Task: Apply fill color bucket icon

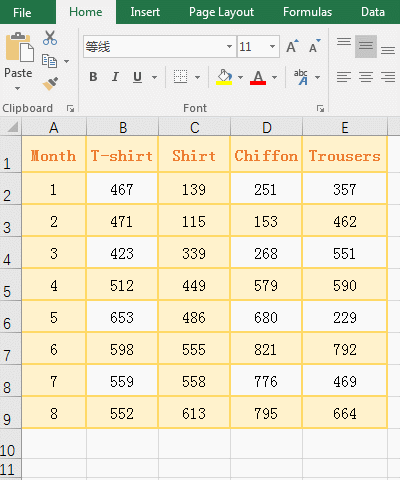Action: (224, 77)
